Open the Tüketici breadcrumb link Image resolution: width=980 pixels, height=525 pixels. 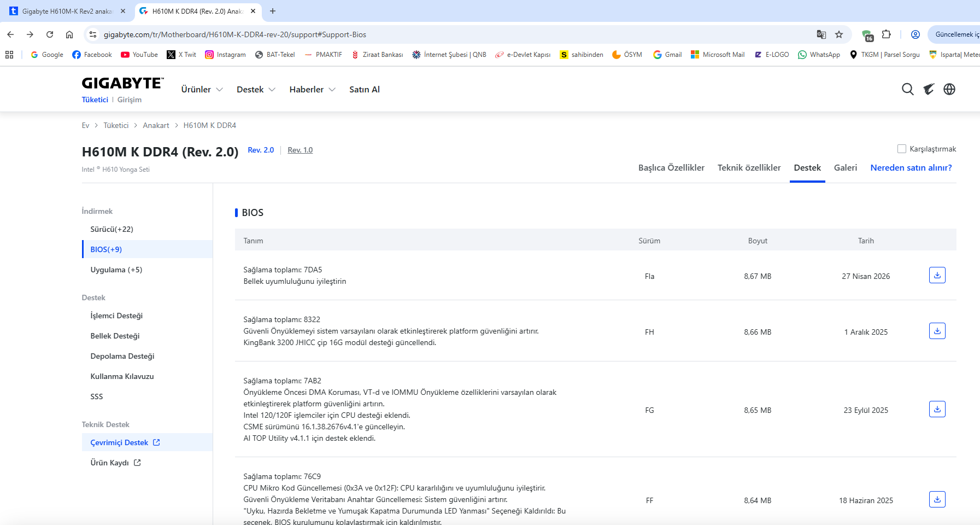116,125
